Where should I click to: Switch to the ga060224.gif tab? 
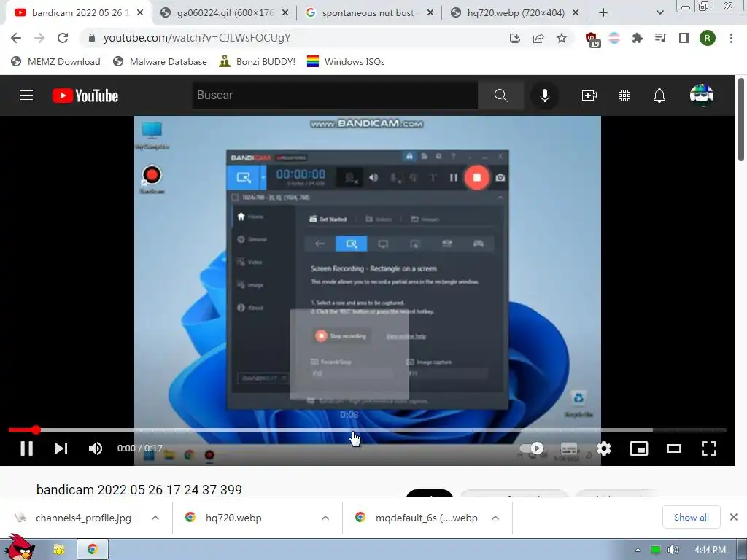(x=225, y=13)
